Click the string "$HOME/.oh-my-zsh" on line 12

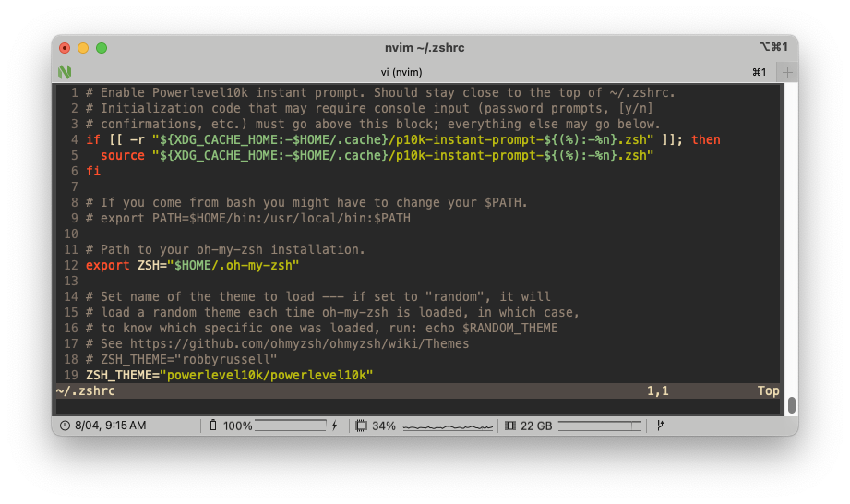tap(233, 266)
